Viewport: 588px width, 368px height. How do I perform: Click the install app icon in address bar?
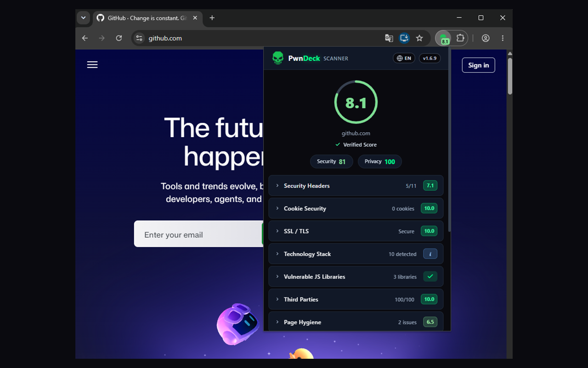tap(404, 38)
